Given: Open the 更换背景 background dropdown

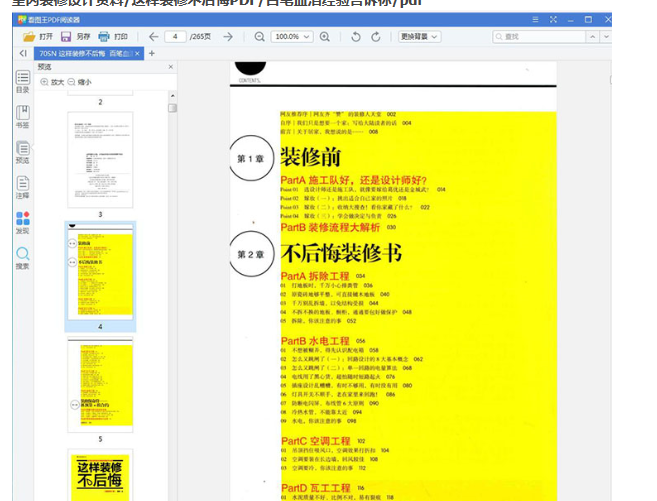Looking at the screenshot, I should pos(419,37).
